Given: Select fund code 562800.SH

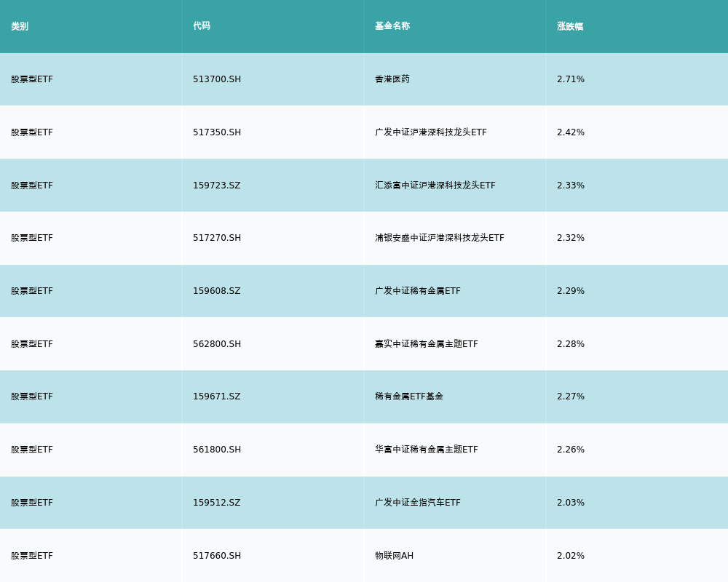Looking at the screenshot, I should pyautogui.click(x=217, y=344).
